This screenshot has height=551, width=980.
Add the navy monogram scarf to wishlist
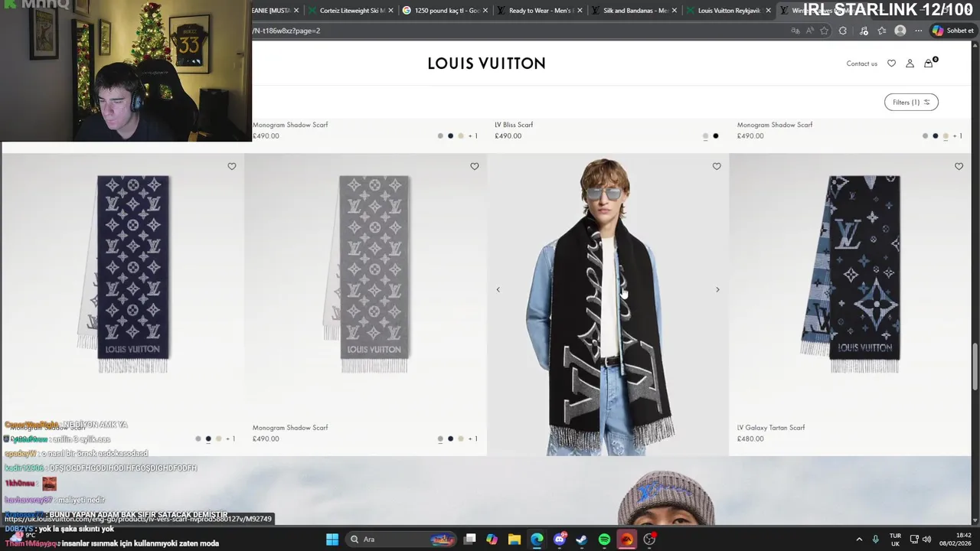pyautogui.click(x=232, y=166)
